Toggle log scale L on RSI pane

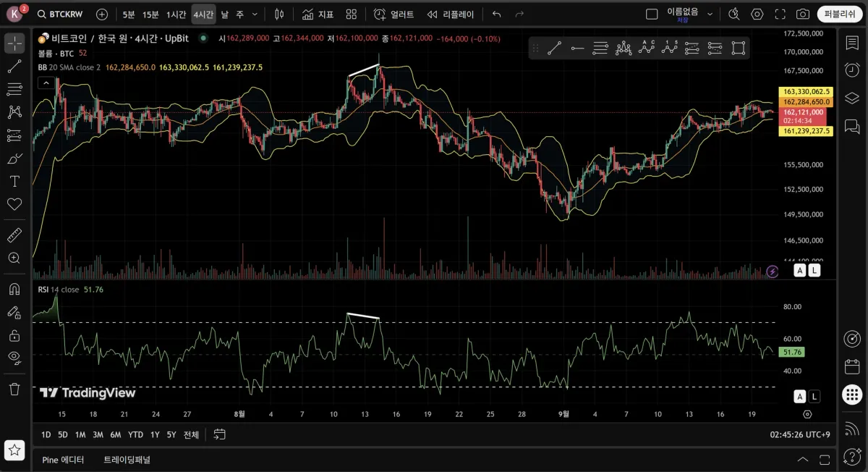tap(814, 396)
